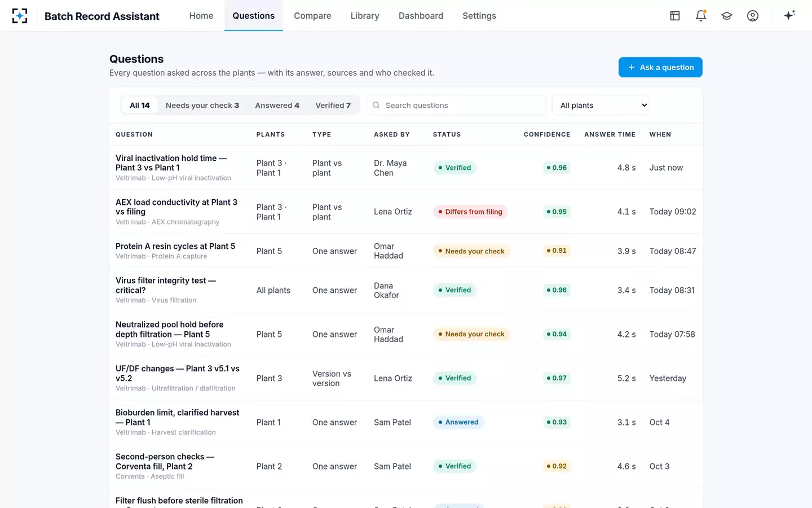812x508 pixels.
Task: Expand the All plants dropdown
Action: 601,105
